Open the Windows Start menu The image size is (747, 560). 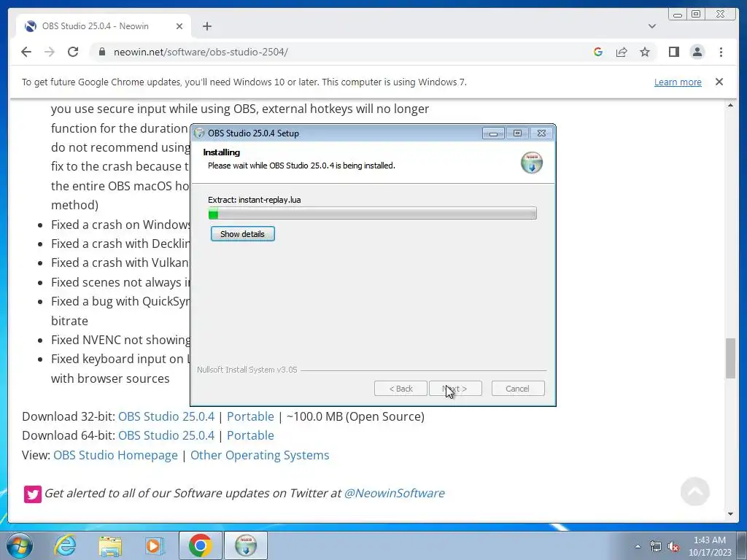(19, 545)
